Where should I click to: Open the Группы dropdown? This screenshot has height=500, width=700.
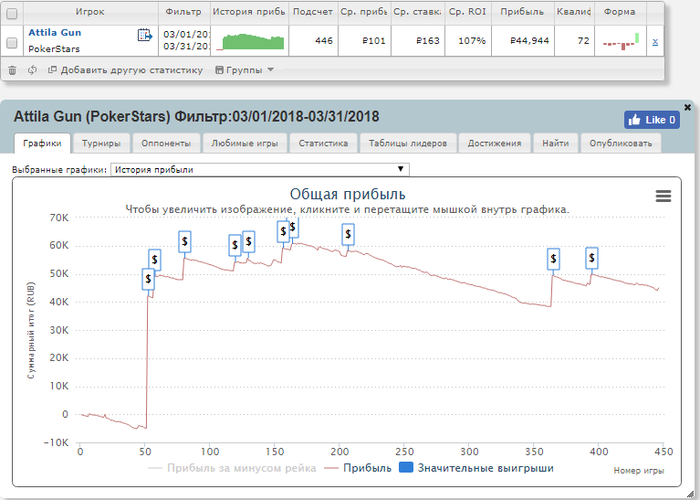tap(245, 70)
